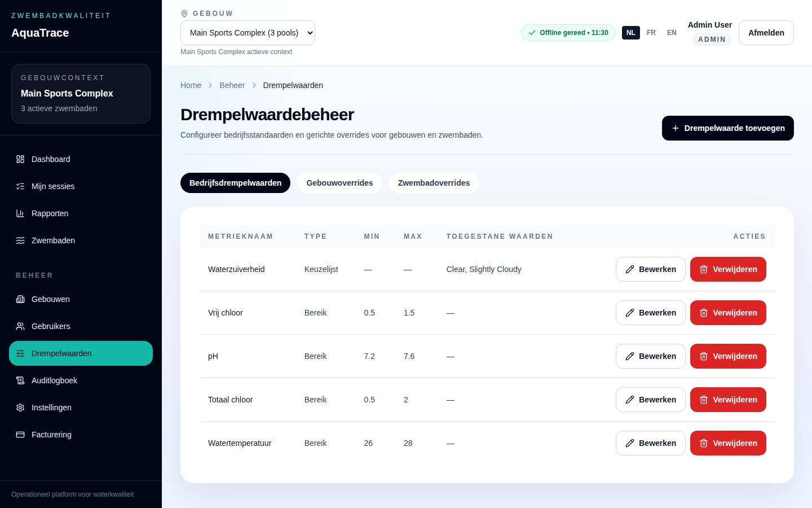
Task: Click the Metrieknaam column header
Action: click(240, 237)
